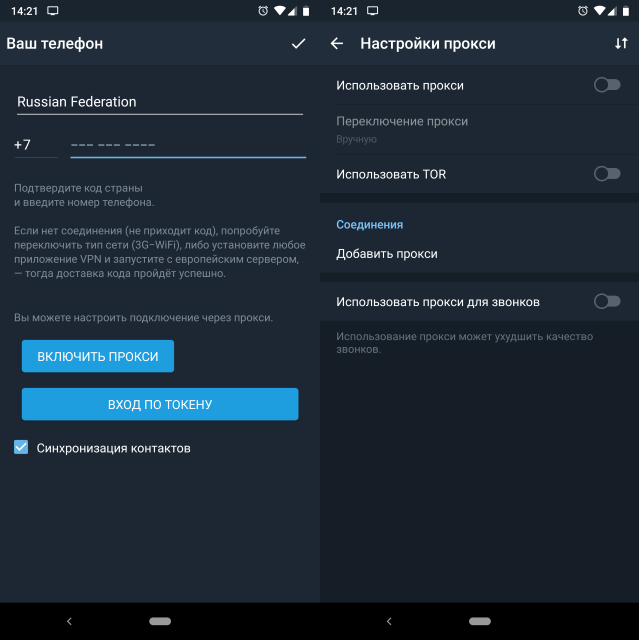
Task: Enable the Использовать TOR switch
Action: [x=607, y=174]
